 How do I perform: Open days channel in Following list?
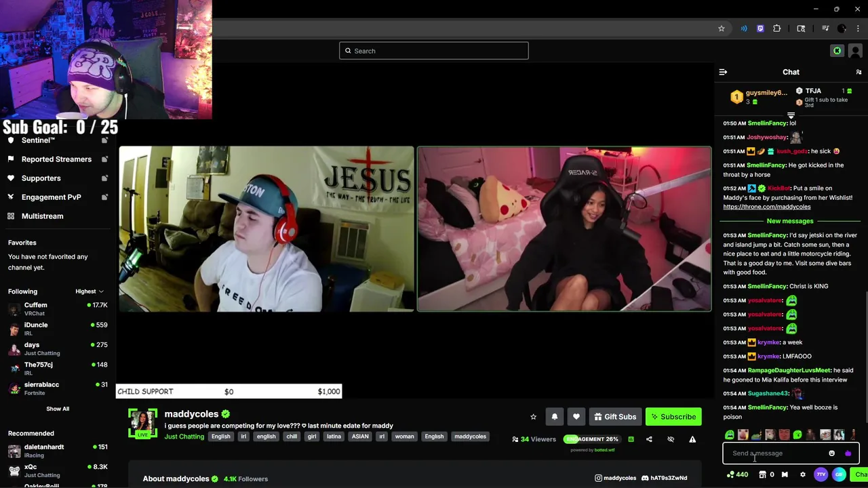pos(58,348)
